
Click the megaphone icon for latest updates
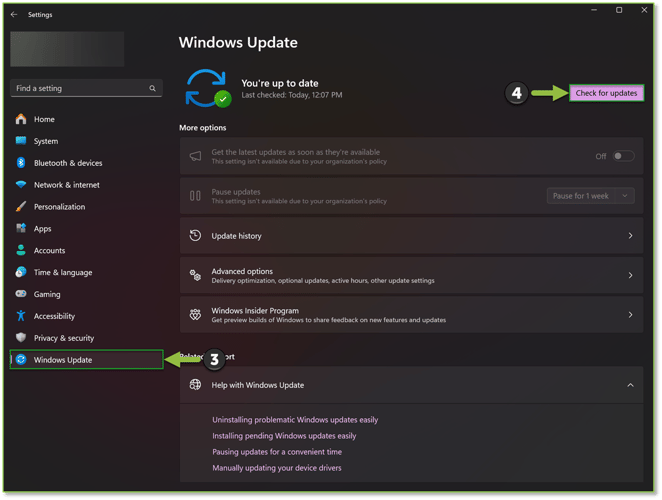click(x=195, y=156)
